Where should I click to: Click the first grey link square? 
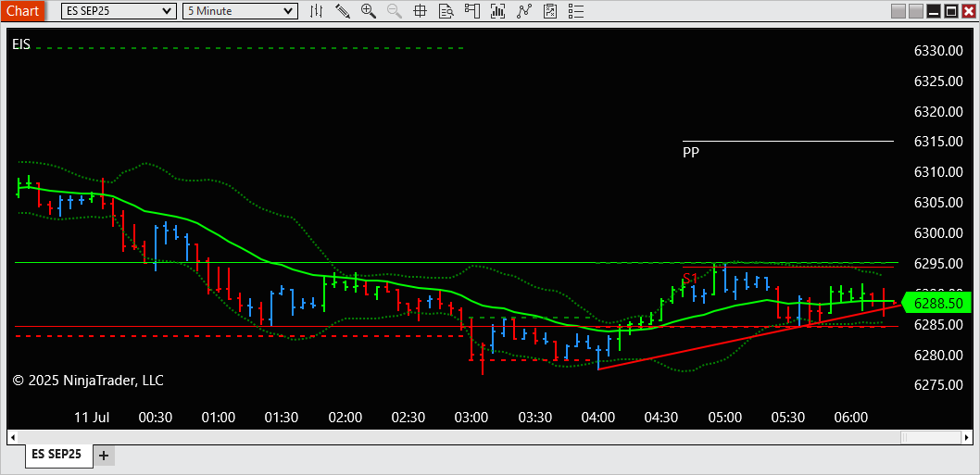point(898,11)
